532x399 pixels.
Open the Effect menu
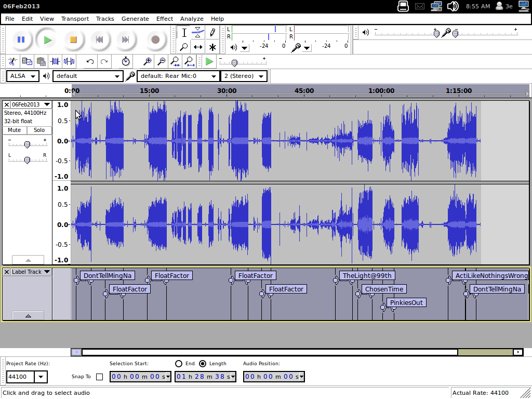[x=165, y=19]
